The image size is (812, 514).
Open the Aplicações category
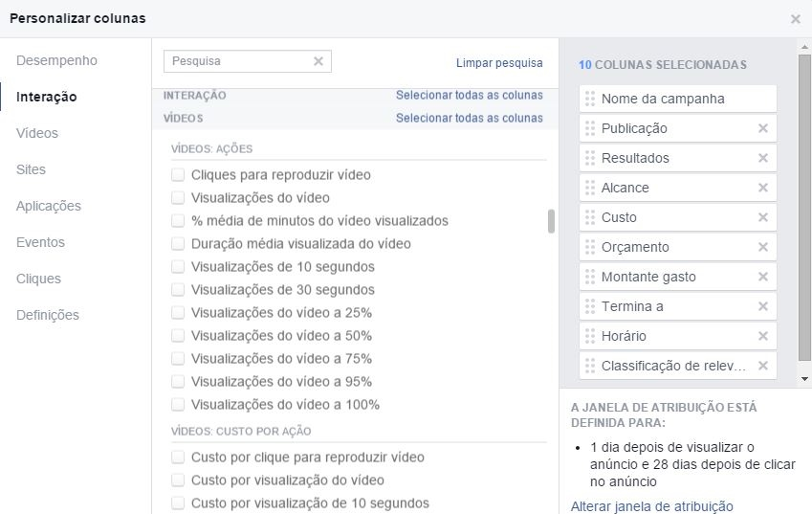click(48, 206)
